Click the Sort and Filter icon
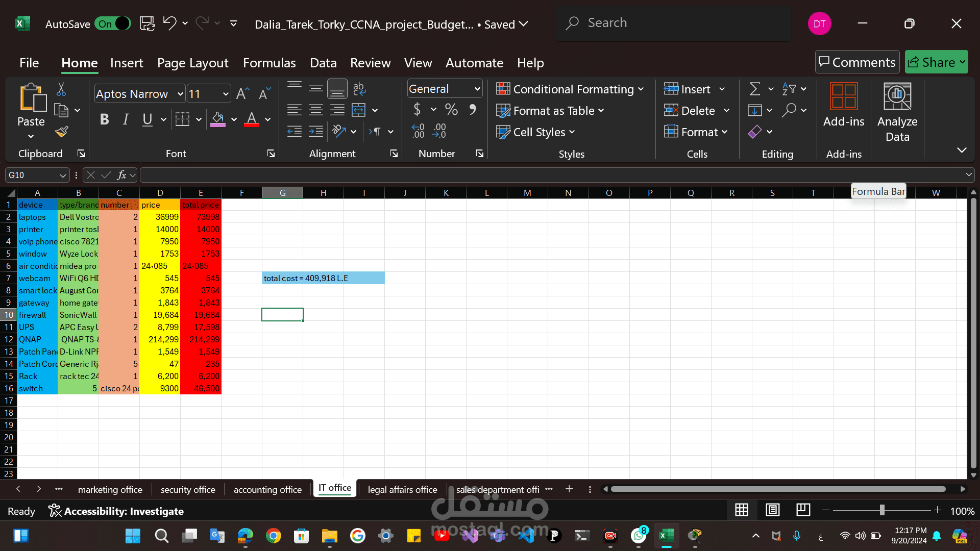Image resolution: width=980 pixels, height=551 pixels. coord(789,89)
